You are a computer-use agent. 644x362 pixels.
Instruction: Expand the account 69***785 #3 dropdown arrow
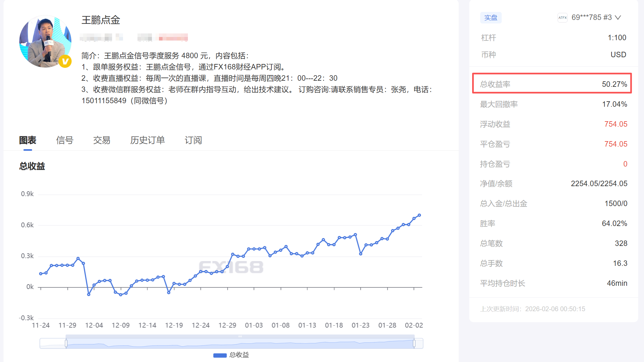click(x=618, y=18)
